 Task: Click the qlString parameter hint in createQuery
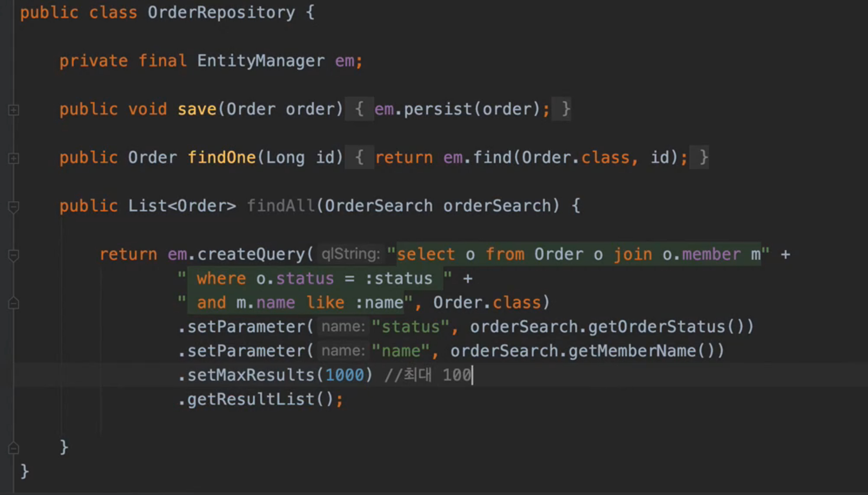tap(350, 254)
